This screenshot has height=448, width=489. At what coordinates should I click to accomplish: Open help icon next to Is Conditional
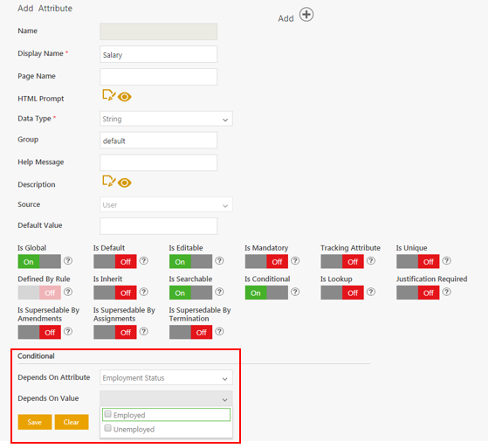295,292
